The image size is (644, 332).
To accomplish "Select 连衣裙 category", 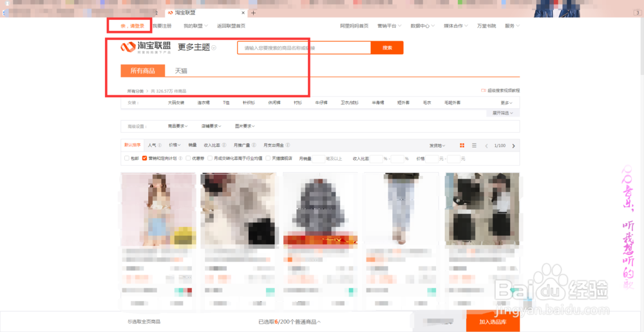I will pos(204,103).
